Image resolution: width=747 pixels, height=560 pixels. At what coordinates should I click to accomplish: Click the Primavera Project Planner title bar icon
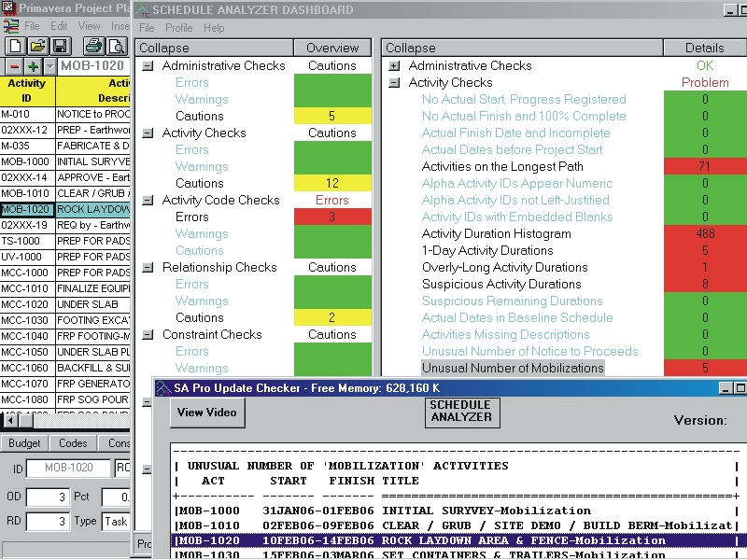(x=8, y=7)
